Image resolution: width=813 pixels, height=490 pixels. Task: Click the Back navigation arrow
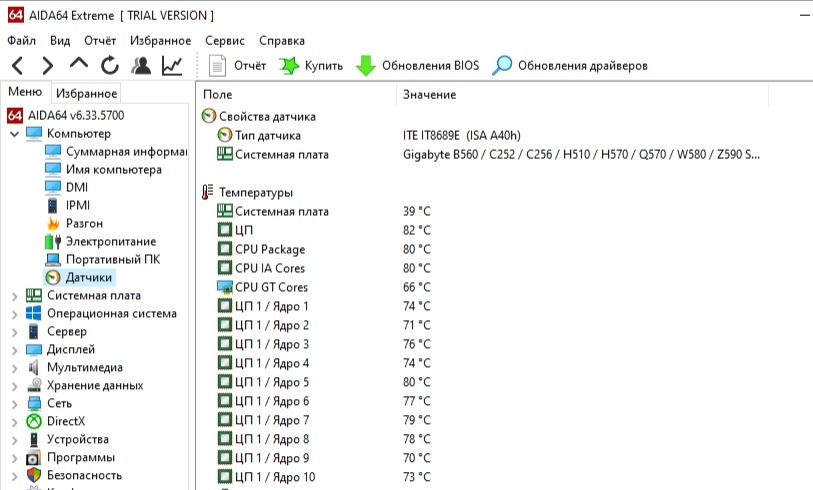coord(18,66)
